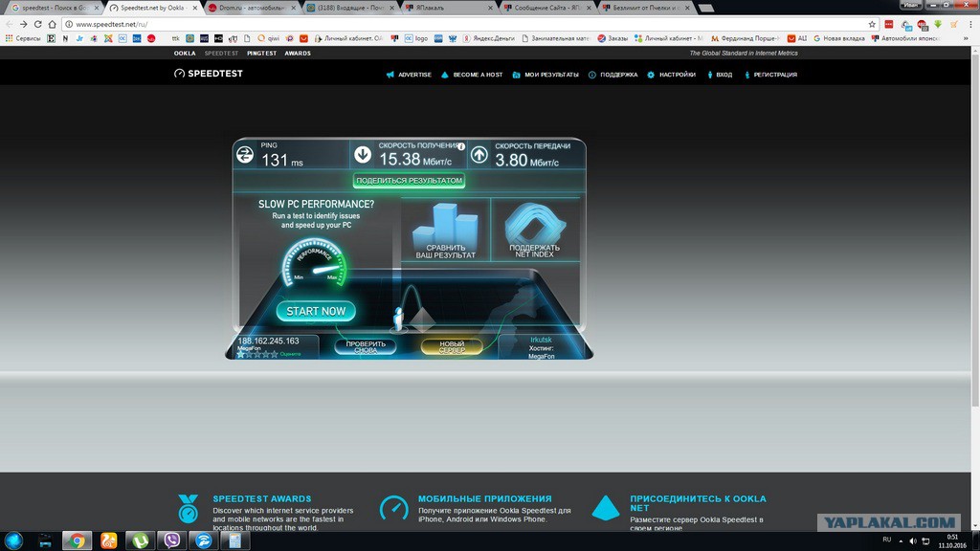Click the tray volume speaker icon
The image size is (980, 551).
point(913,541)
